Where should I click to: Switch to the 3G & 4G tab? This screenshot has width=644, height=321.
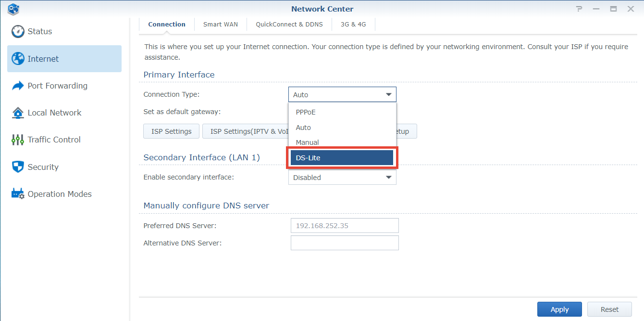coord(353,24)
